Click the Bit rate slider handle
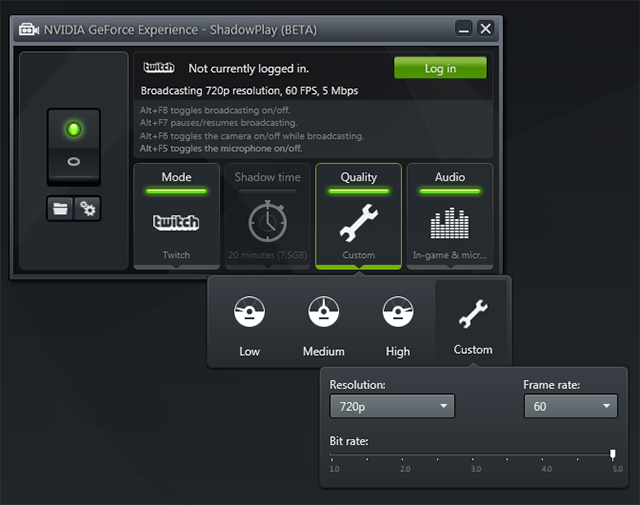 pos(613,454)
